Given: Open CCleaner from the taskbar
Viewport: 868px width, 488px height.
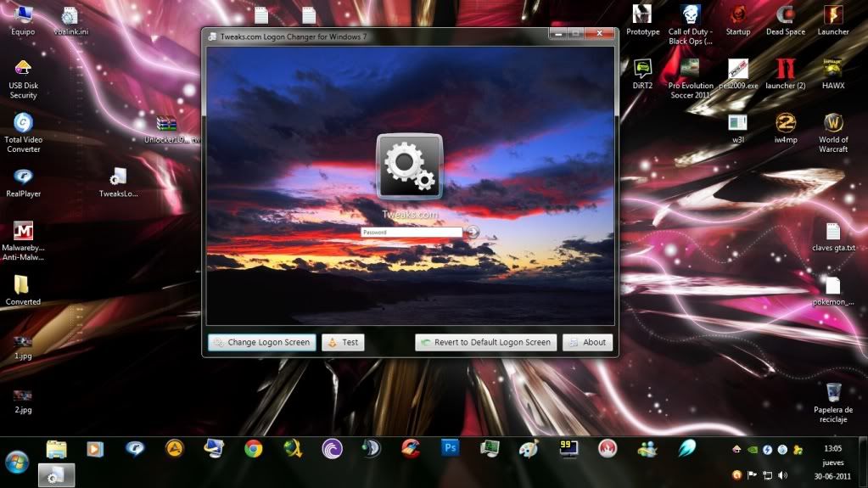Looking at the screenshot, I should [x=411, y=449].
